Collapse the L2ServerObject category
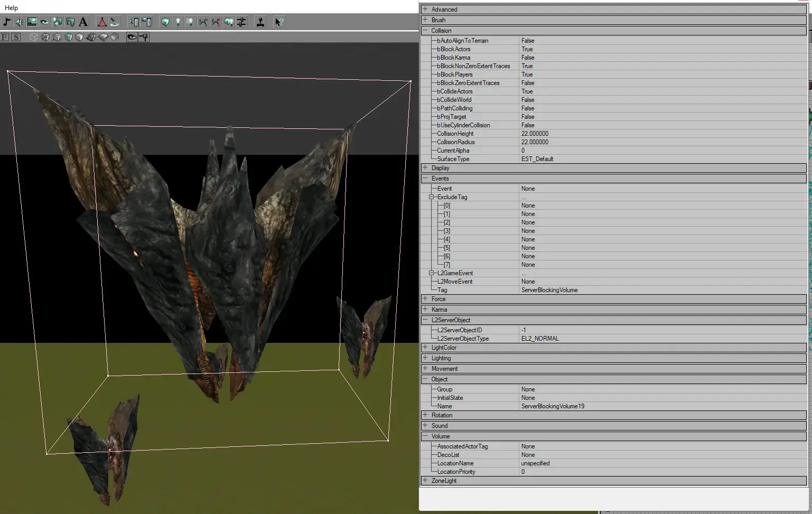 (x=425, y=320)
